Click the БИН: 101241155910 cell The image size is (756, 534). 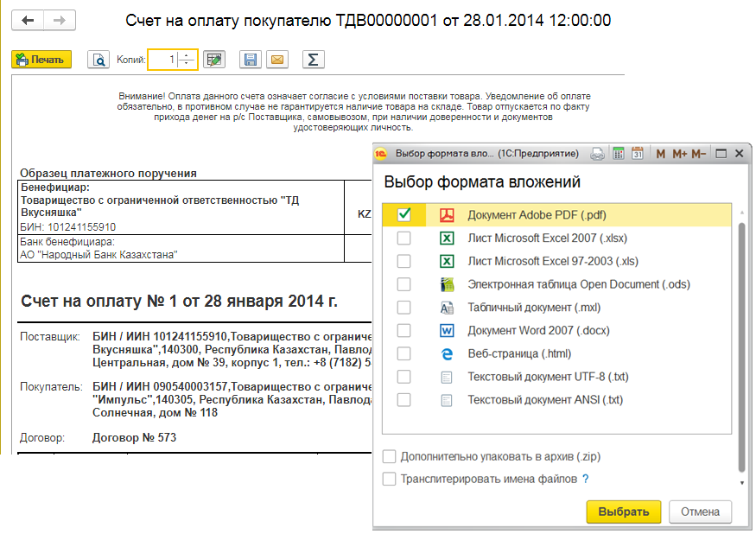[x=67, y=227]
